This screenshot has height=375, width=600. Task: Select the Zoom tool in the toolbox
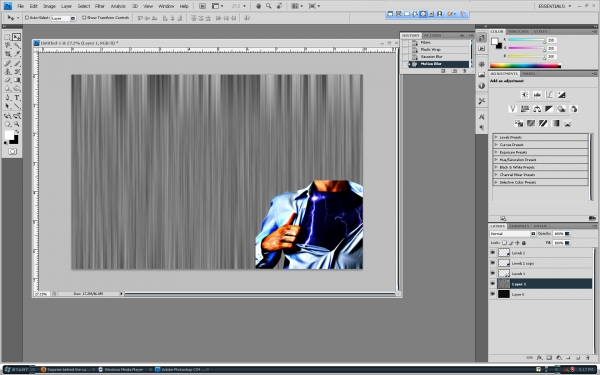[x=16, y=124]
